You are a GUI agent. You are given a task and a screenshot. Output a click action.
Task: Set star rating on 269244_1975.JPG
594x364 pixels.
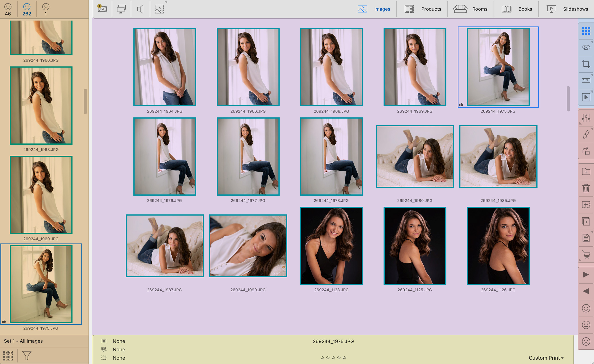[x=333, y=358]
